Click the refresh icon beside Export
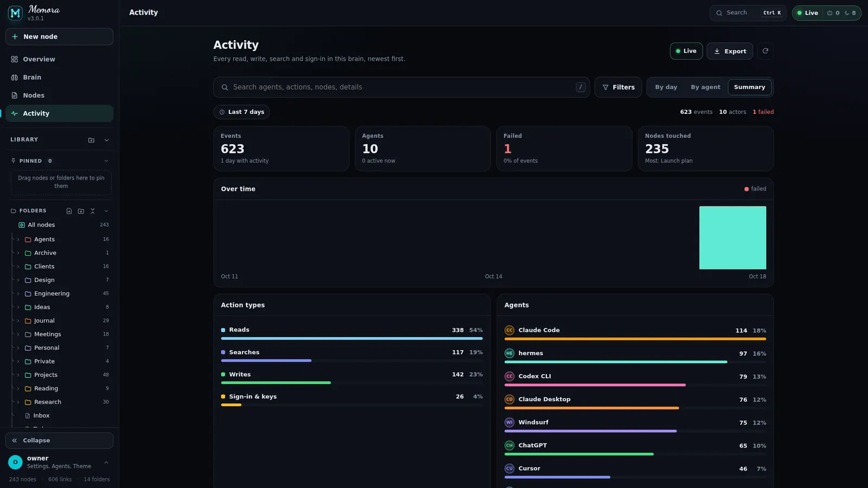Screen dimensions: 868x488 click(x=765, y=51)
